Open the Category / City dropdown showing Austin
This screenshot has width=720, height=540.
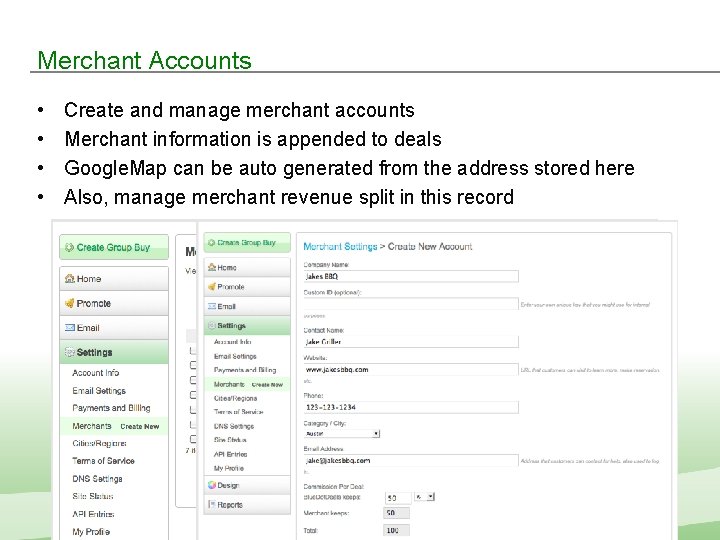point(342,433)
